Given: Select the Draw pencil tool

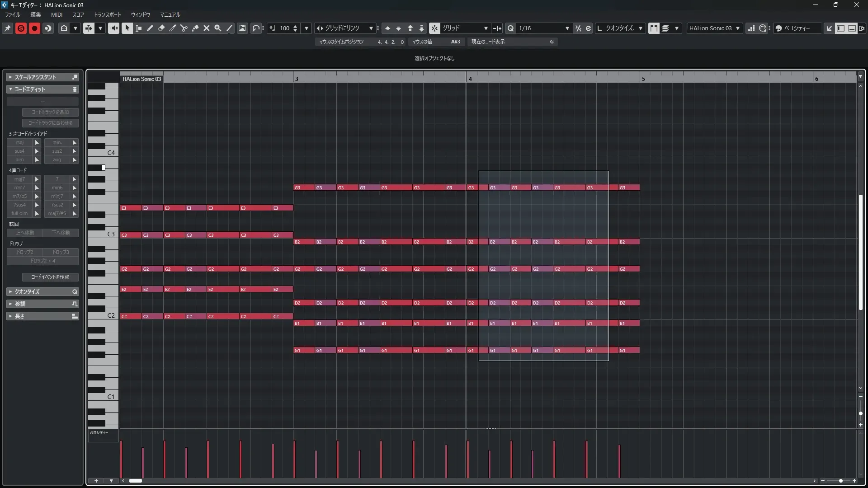Looking at the screenshot, I should click(150, 28).
